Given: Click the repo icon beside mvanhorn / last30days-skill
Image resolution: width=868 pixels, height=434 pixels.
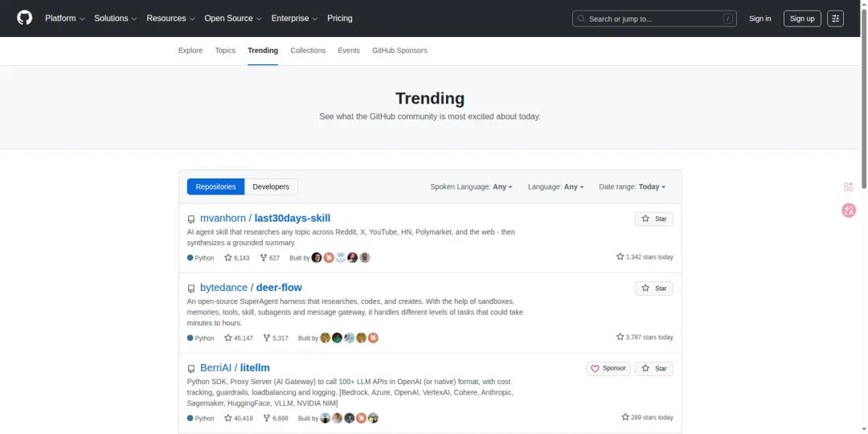Looking at the screenshot, I should pos(191,219).
